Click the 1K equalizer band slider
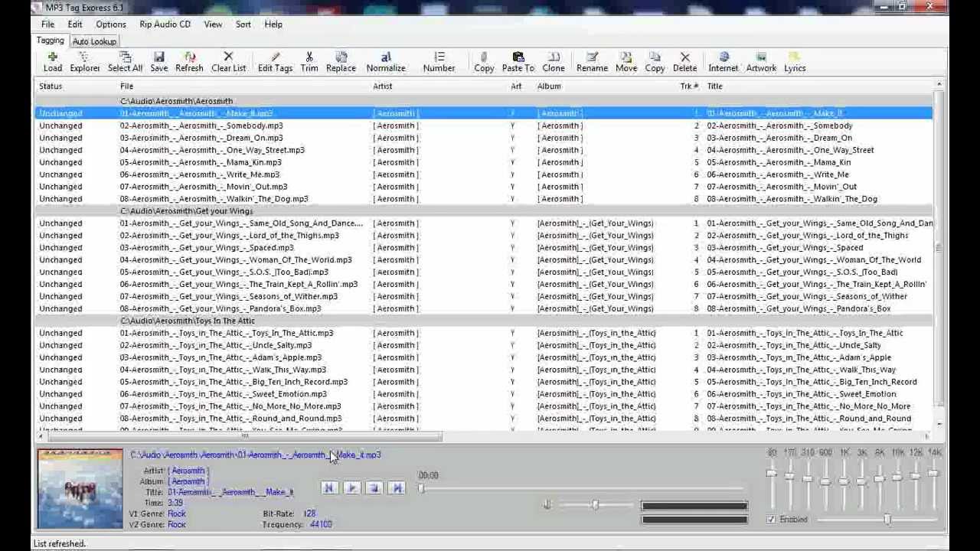Viewport: 980px width, 551px height. [x=844, y=482]
